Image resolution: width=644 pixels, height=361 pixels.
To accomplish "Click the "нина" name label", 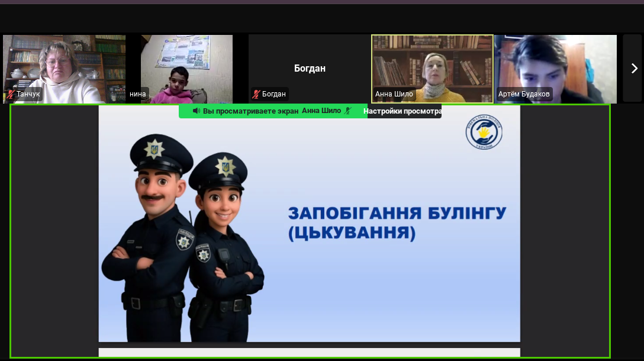I will pos(138,94).
